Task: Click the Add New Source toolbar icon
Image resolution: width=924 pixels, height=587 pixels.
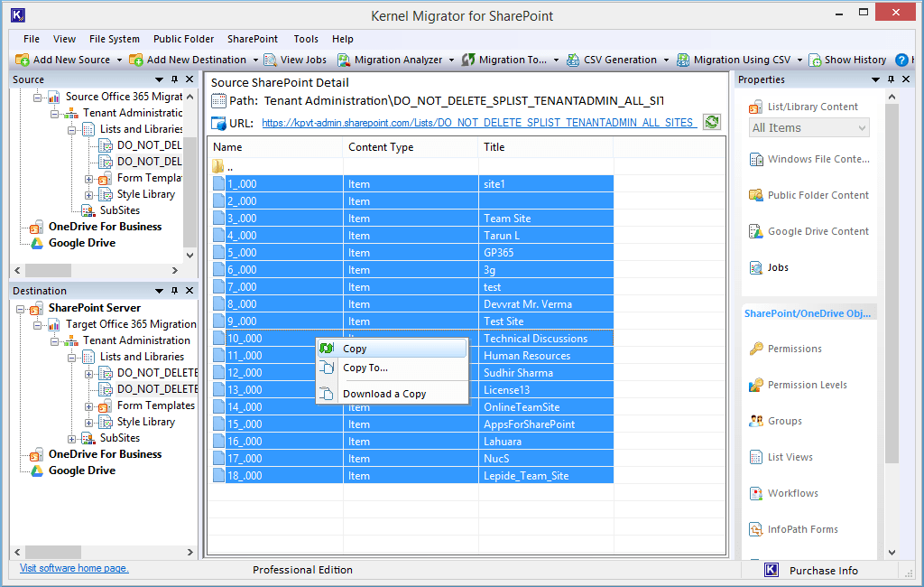Action: tap(23, 60)
